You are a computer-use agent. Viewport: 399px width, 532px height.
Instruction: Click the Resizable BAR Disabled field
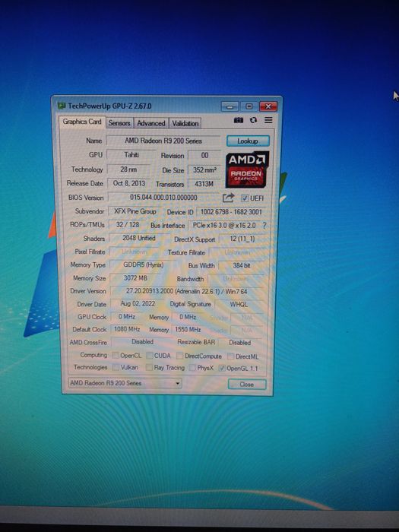point(240,343)
